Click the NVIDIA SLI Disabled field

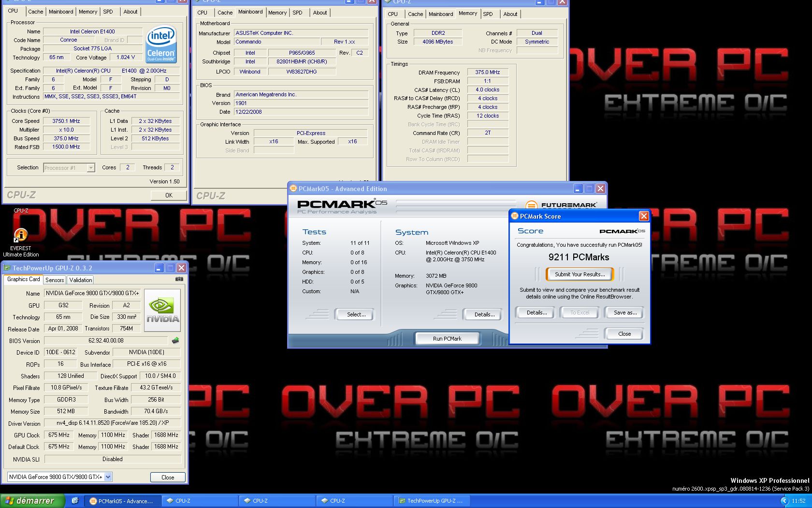pos(112,459)
